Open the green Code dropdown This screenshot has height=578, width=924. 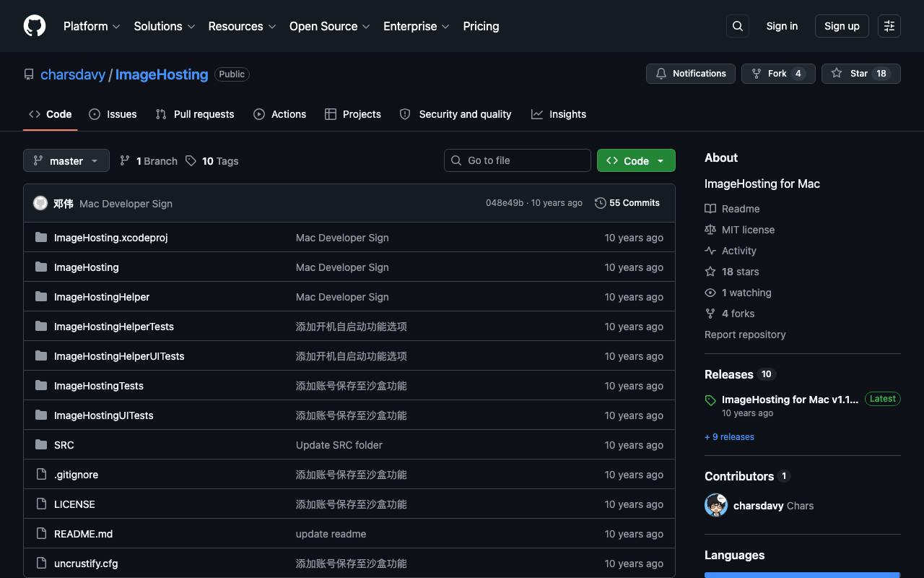(x=636, y=160)
